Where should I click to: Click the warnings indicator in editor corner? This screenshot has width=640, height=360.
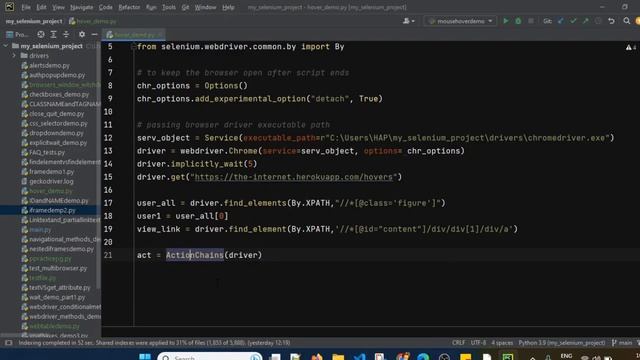tap(631, 47)
